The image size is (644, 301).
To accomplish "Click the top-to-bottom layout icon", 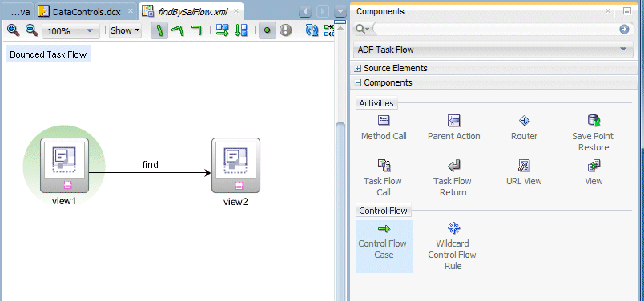I will click(240, 30).
